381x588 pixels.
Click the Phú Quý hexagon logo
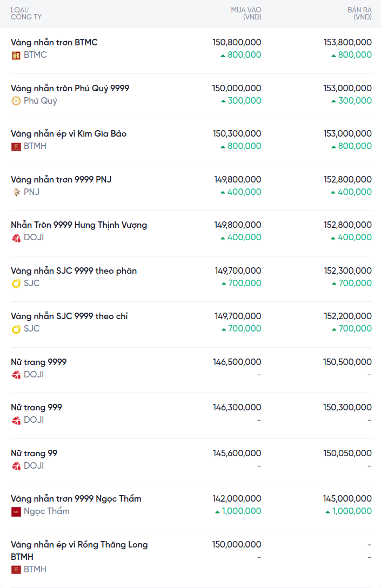[x=16, y=101]
